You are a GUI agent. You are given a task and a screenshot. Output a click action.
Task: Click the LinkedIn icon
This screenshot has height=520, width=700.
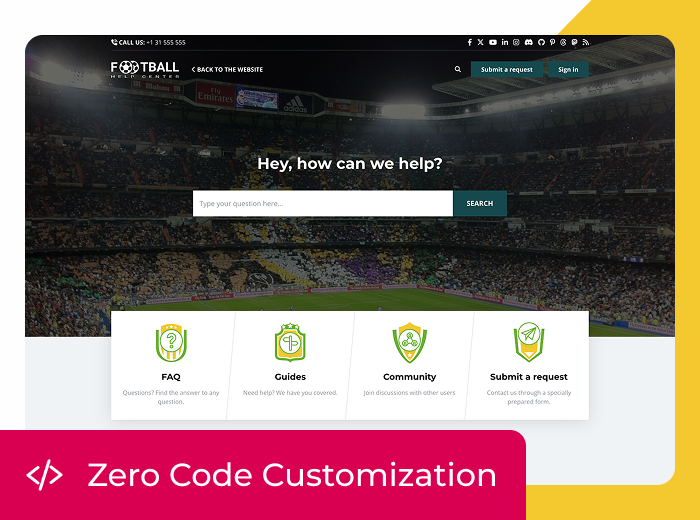(x=505, y=42)
